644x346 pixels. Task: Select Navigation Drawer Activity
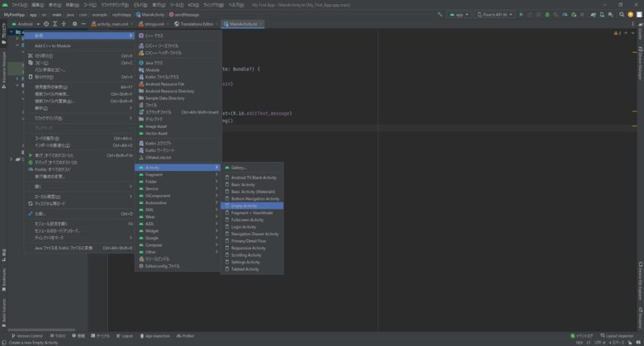tap(252, 234)
